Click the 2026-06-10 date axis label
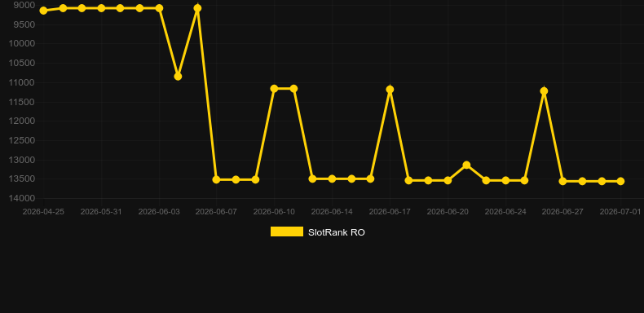This screenshot has height=313, width=644. point(275,212)
